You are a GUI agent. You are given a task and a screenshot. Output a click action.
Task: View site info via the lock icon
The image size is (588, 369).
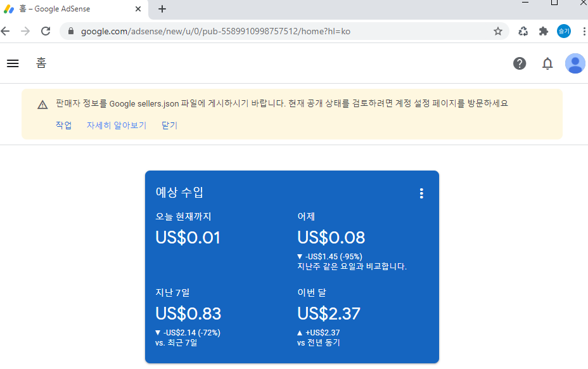click(71, 31)
